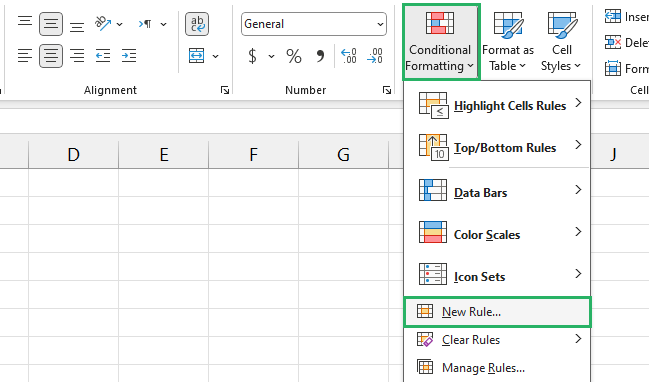Click the Delete cells icon
The height and width of the screenshot is (382, 649).
coord(613,42)
